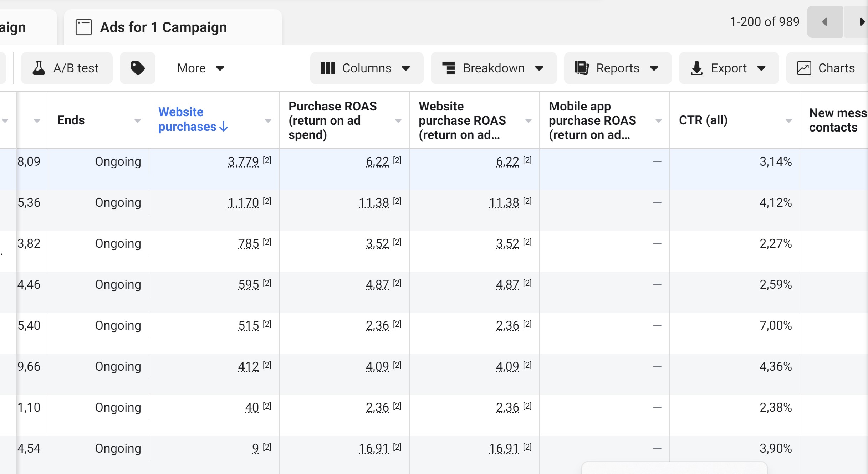Open the CTR (all) column options arrow

click(x=789, y=120)
